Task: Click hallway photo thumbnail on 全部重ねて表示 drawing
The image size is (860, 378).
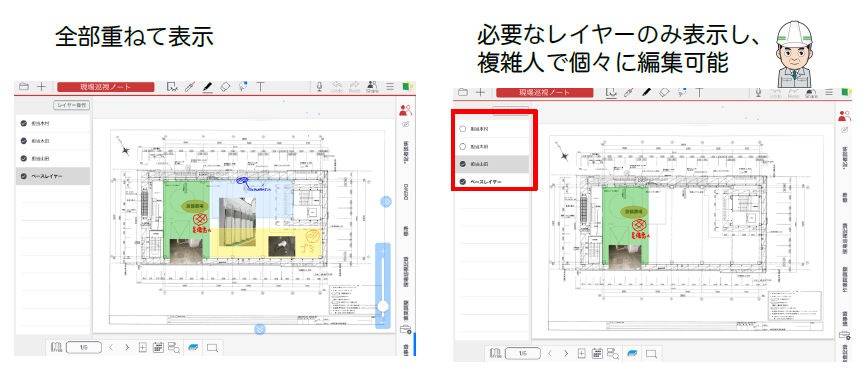Action: 237,222
